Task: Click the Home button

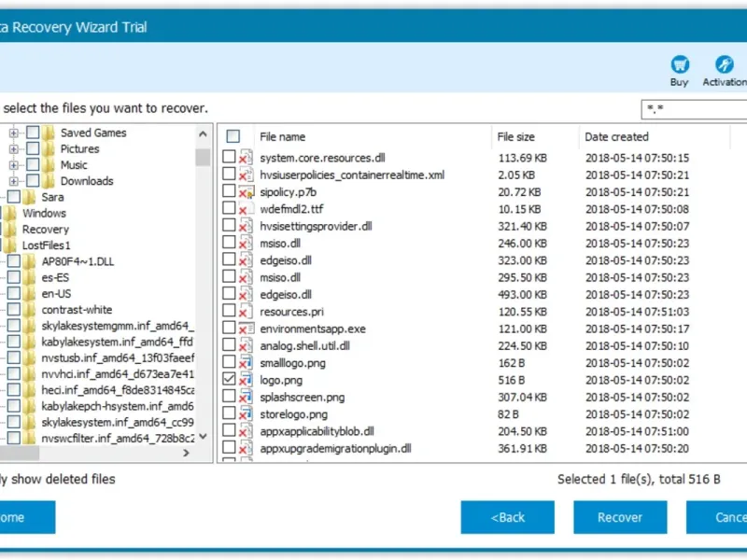Action: [27, 517]
